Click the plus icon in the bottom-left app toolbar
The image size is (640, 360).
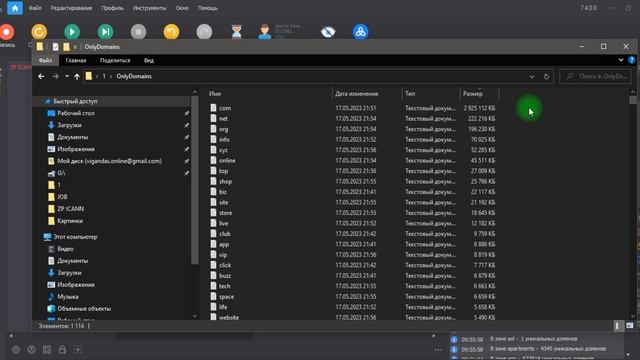click(x=78, y=349)
